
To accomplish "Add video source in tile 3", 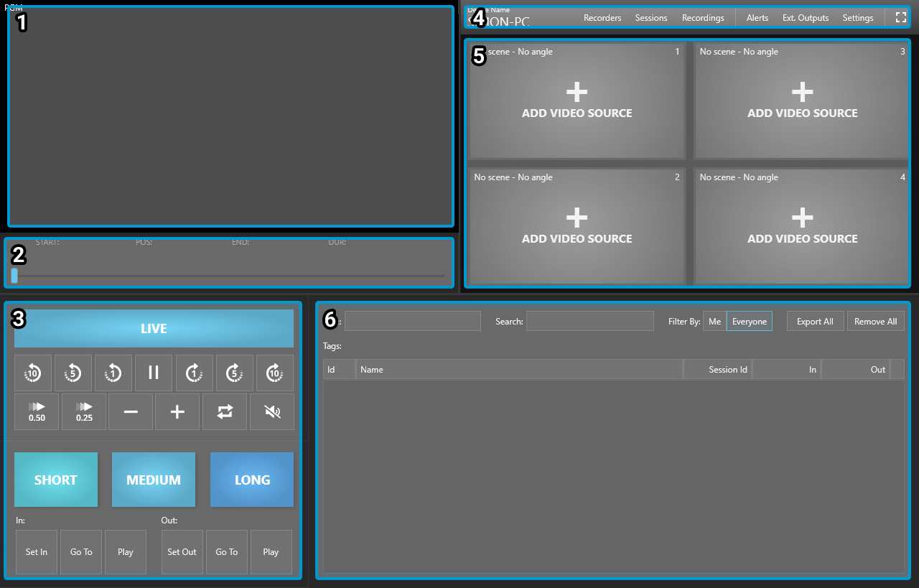I will (x=802, y=101).
